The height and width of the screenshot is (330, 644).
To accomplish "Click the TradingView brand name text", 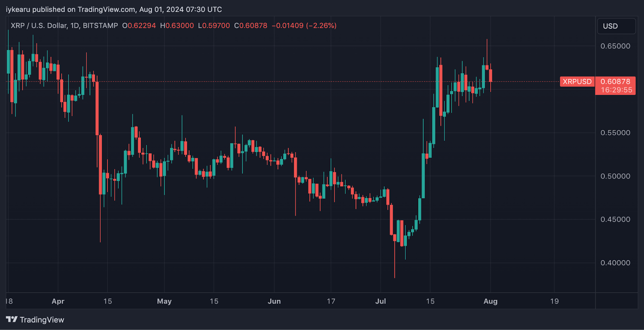I will 42,320.
